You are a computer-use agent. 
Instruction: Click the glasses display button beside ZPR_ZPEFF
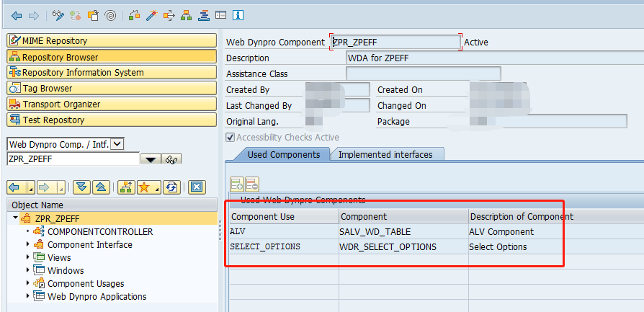tap(171, 159)
